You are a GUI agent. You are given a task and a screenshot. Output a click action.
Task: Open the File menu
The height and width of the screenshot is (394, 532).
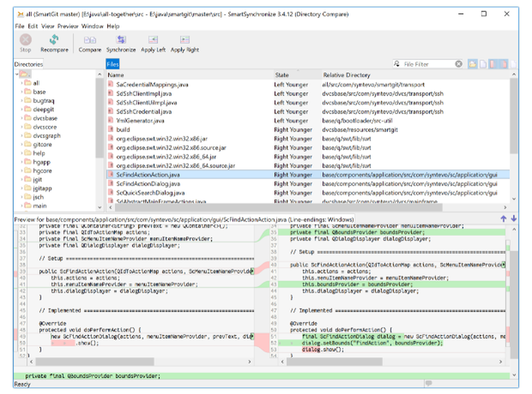[20, 26]
